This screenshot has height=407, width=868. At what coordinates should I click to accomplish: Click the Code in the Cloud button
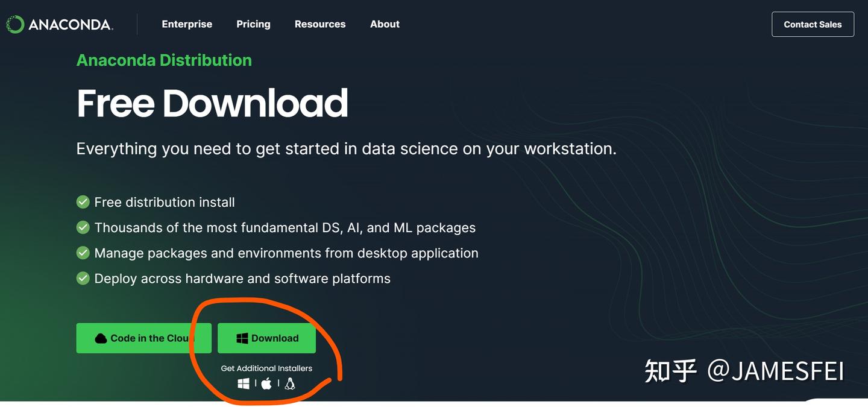point(143,338)
